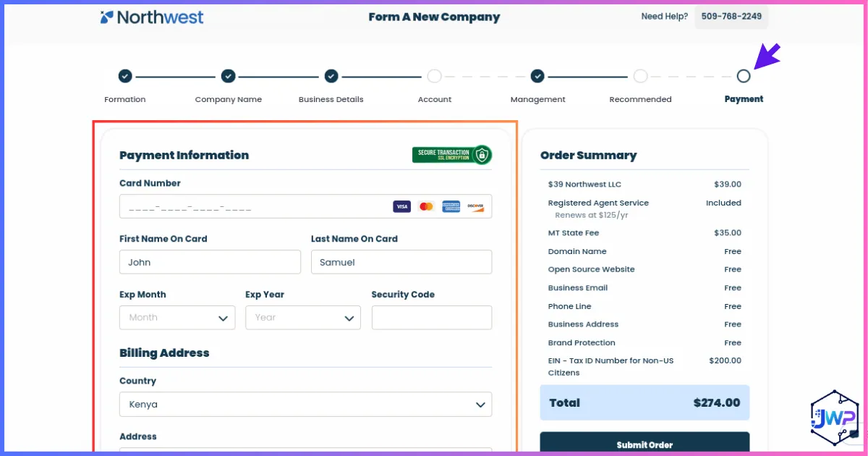Screen dimensions: 868x456
Task: Click the "Order Summary" heading
Action: [x=589, y=156]
